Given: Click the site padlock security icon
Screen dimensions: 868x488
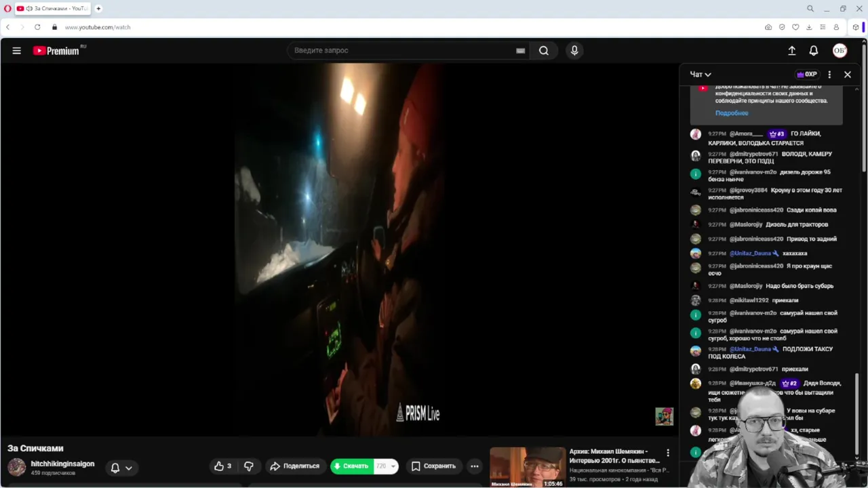Looking at the screenshot, I should pos(54,27).
